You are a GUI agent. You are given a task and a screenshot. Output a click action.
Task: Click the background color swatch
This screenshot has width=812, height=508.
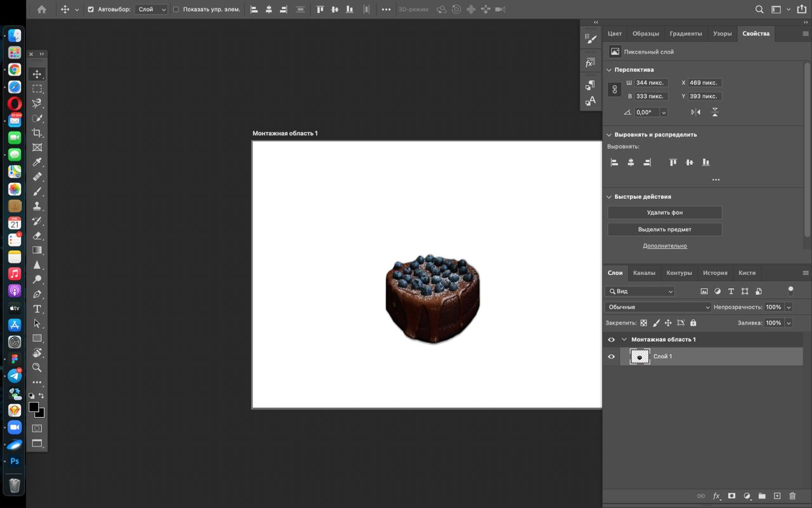click(41, 413)
